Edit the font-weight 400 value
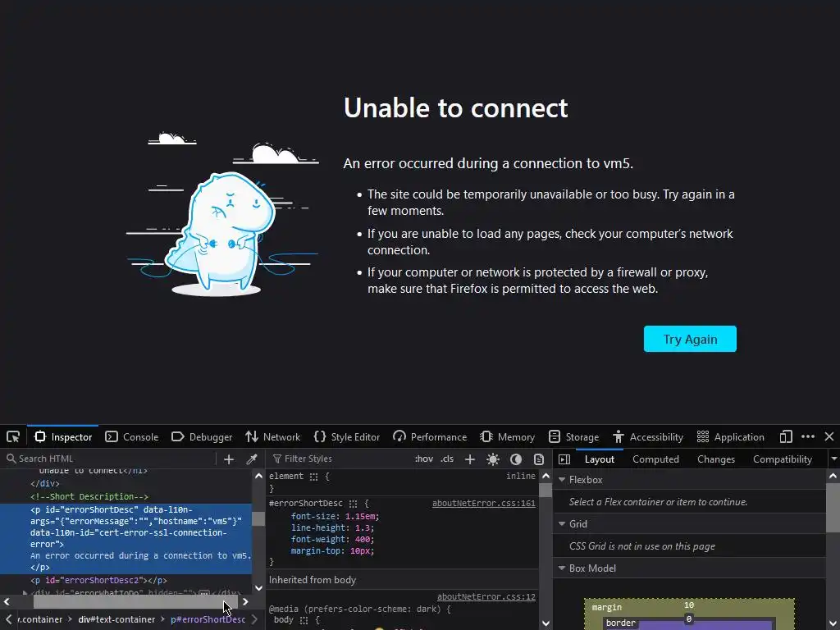Viewport: 840px width, 630px height. click(363, 540)
